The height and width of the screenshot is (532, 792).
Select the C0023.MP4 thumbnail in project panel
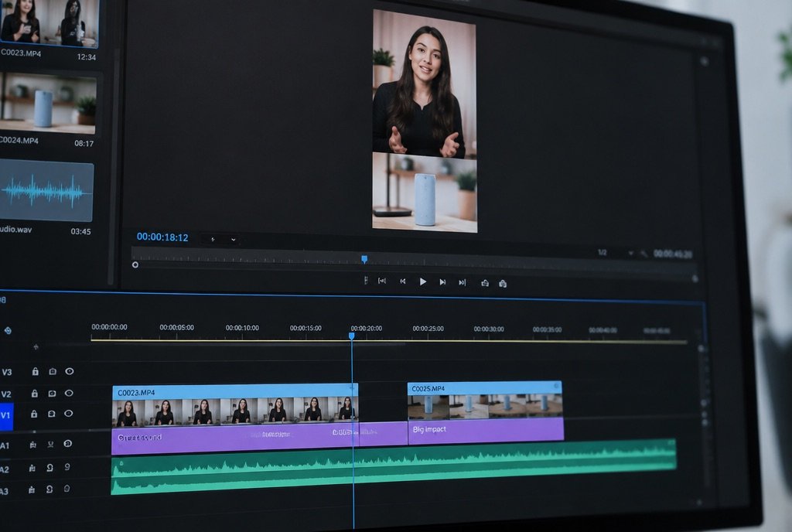point(49,22)
